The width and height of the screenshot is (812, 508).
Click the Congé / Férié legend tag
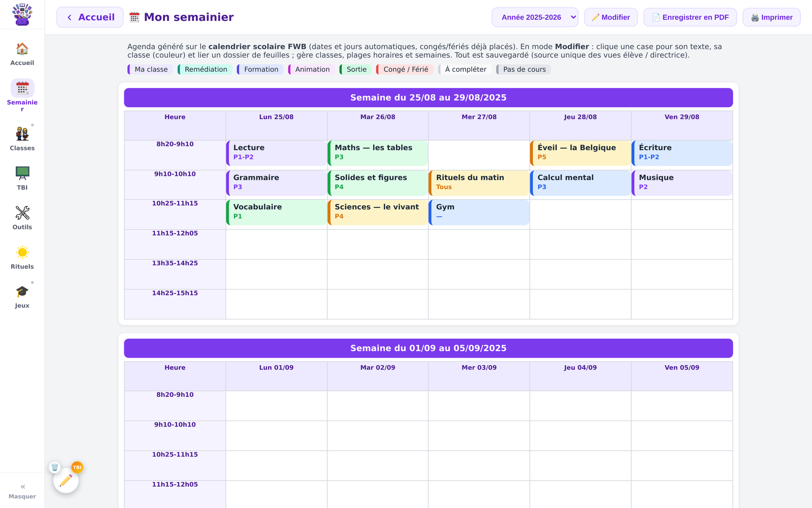(x=405, y=70)
